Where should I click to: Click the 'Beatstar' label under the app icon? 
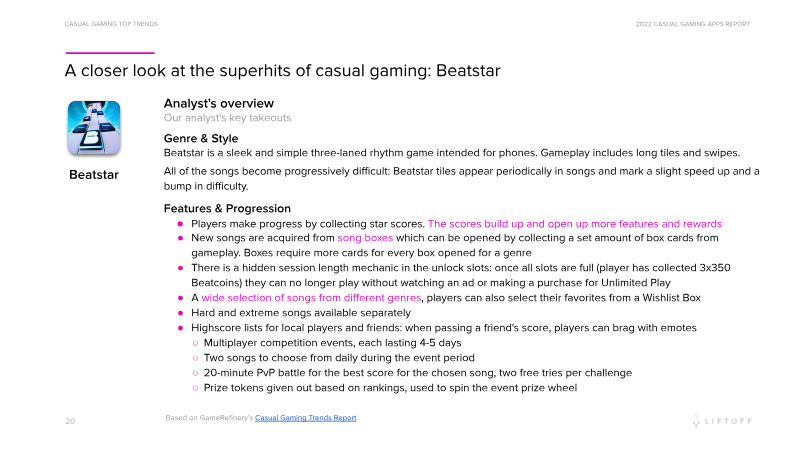(93, 175)
